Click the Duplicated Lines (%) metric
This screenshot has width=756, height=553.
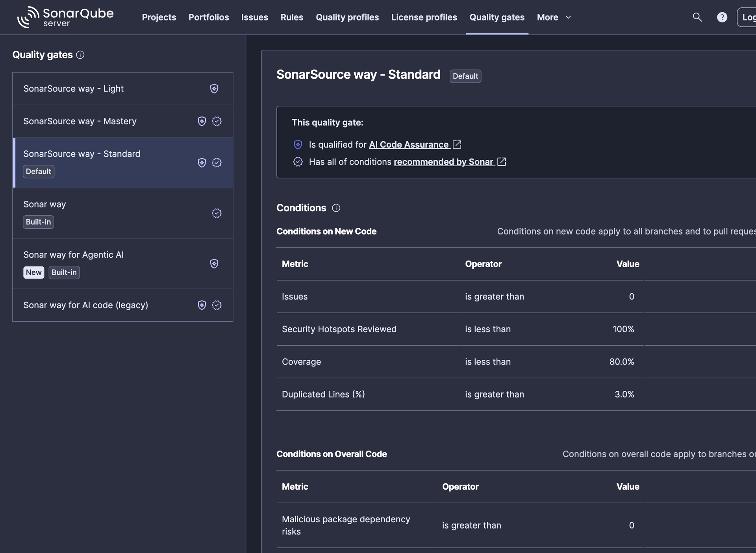323,394
